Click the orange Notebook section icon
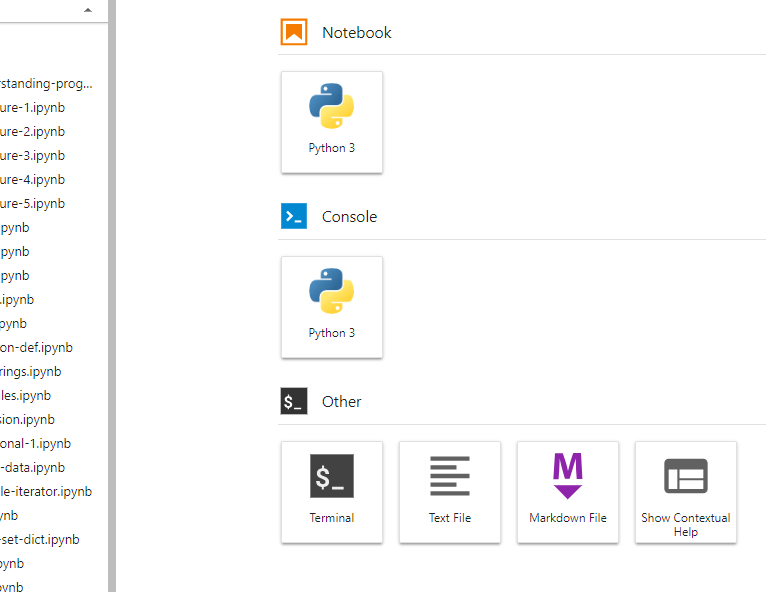Image resolution: width=766 pixels, height=592 pixels. [294, 32]
